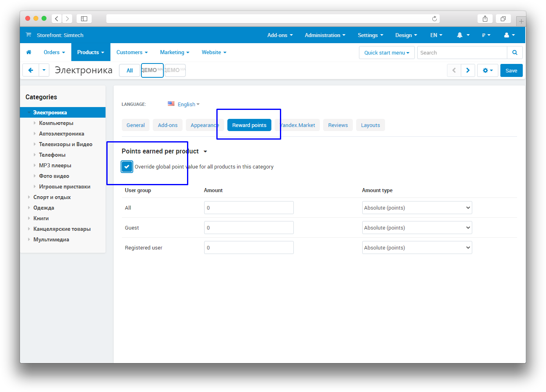Open Amount type dropdown for Registered user
The height and width of the screenshot is (392, 546).
(x=417, y=247)
